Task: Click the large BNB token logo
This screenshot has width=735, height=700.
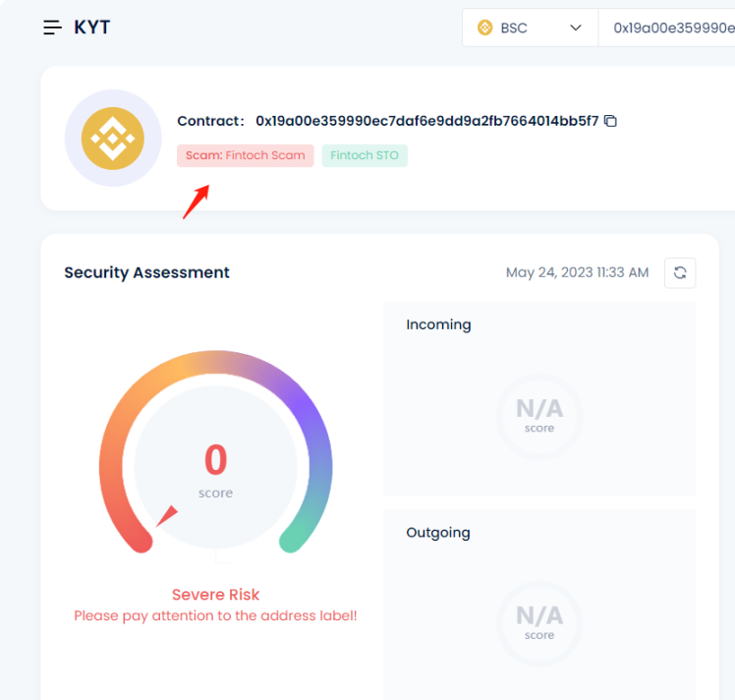Action: (113, 139)
